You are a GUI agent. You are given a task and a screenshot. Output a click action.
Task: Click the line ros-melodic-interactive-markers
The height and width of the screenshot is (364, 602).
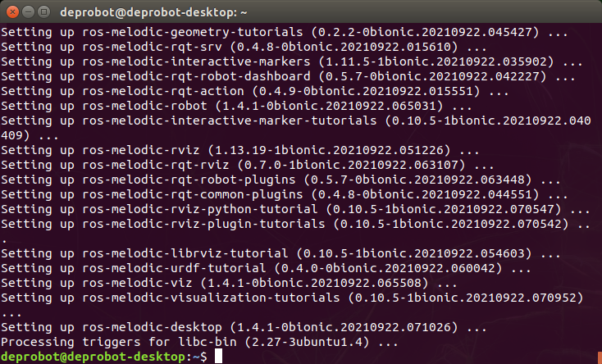pyautogui.click(x=292, y=61)
